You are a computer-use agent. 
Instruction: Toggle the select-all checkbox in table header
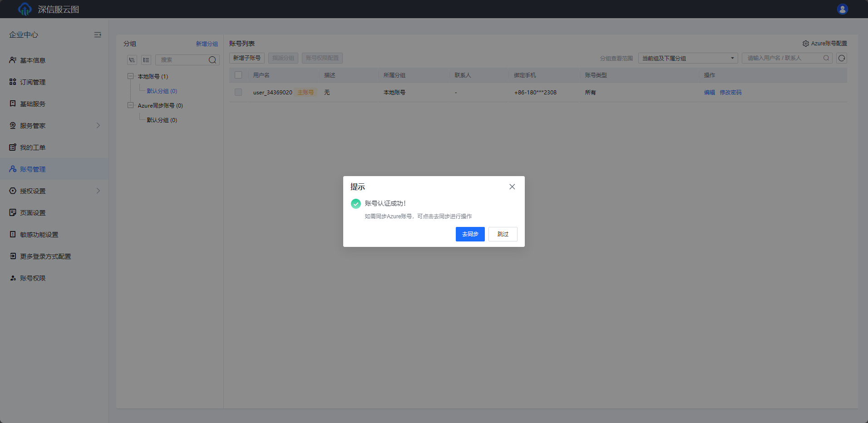[238, 75]
